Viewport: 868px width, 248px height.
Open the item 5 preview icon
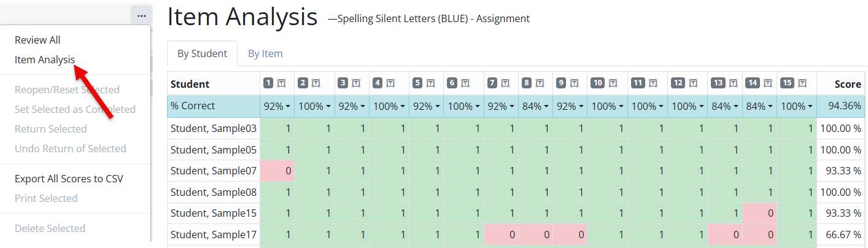(x=429, y=83)
